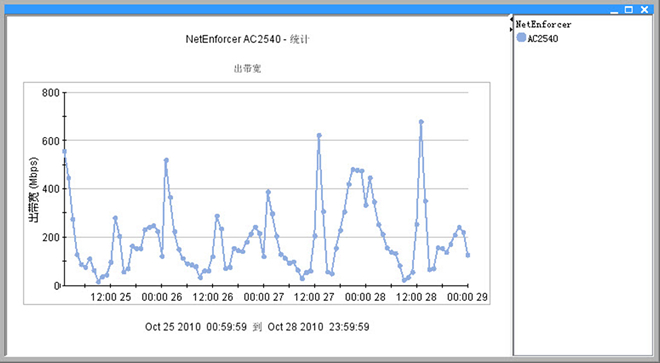Image resolution: width=660 pixels, height=363 pixels.
Task: Click the 800 y-axis value label
Action: coord(51,93)
